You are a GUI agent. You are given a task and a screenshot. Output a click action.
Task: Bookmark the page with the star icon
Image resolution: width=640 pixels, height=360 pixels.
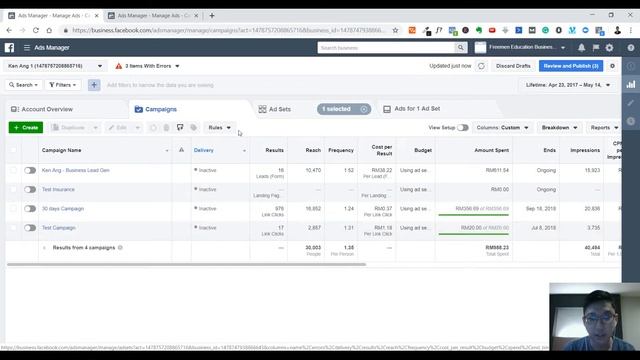coord(395,30)
